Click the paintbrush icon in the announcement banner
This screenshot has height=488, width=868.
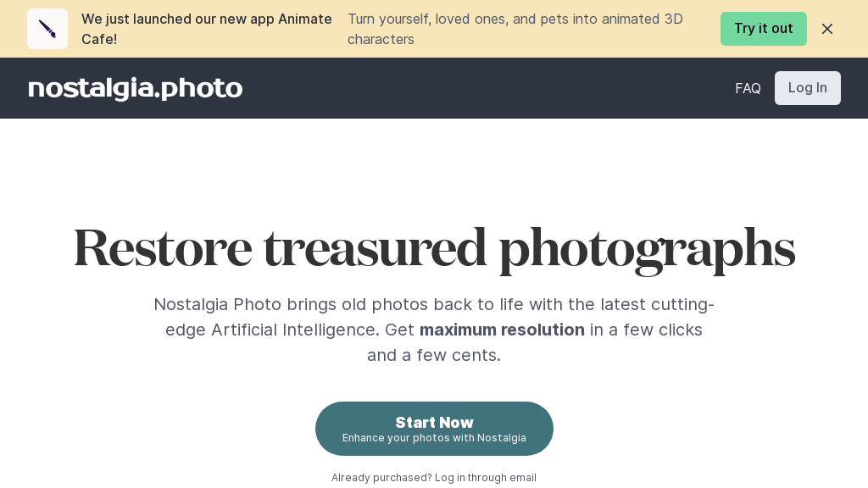47,28
